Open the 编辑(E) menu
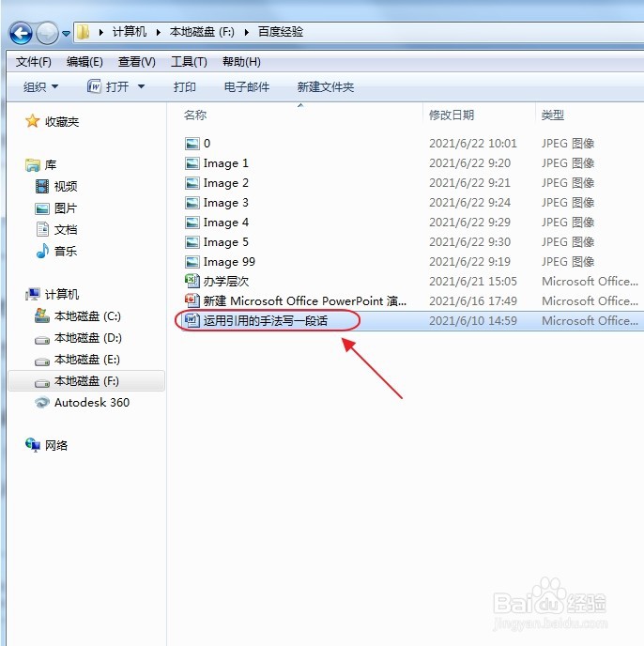 (x=84, y=62)
